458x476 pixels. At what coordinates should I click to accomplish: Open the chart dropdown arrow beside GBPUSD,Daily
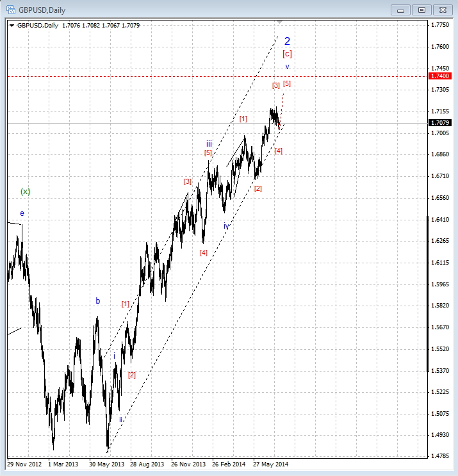(x=12, y=26)
